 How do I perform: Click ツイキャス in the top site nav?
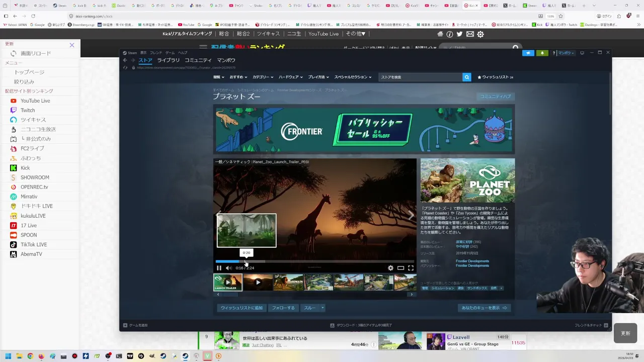[268, 34]
